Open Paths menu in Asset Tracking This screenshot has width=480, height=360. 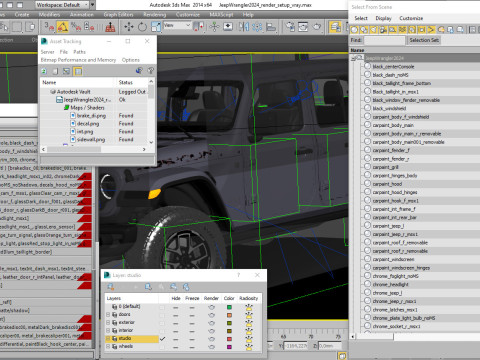[79, 52]
